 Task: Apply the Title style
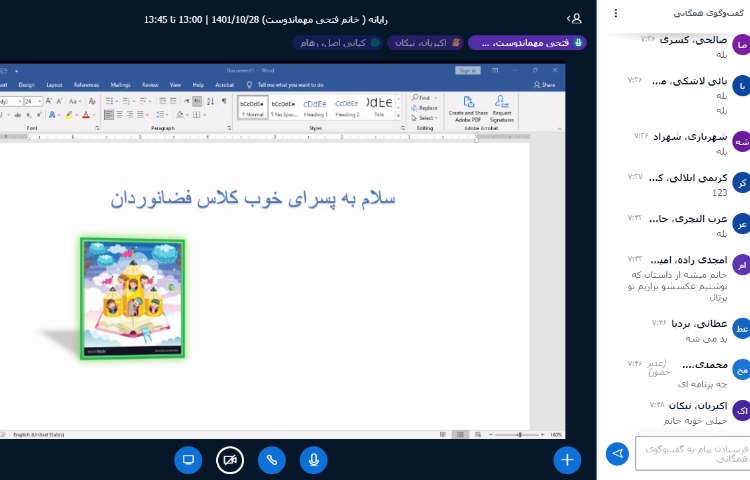click(x=379, y=108)
